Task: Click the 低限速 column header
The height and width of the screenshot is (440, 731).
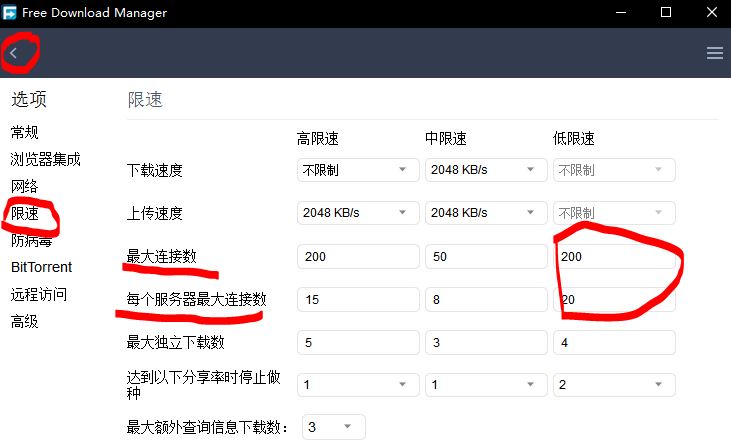Action: click(573, 138)
